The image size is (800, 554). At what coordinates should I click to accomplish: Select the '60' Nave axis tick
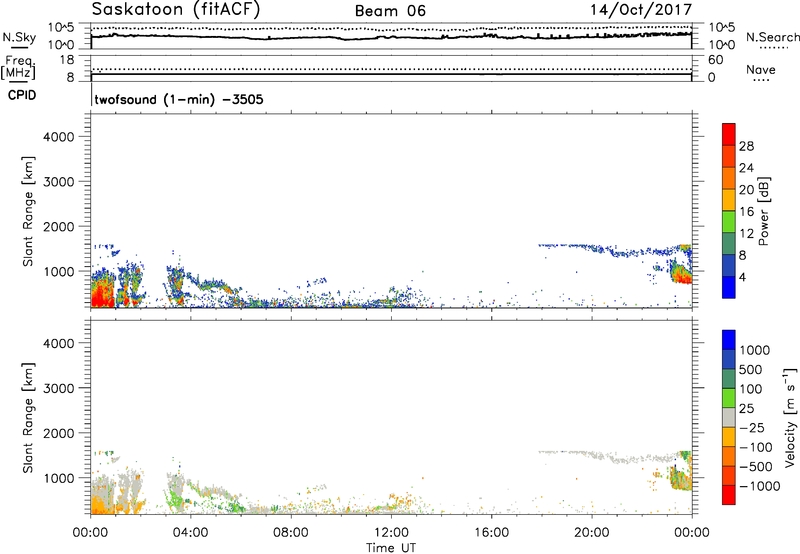click(715, 60)
